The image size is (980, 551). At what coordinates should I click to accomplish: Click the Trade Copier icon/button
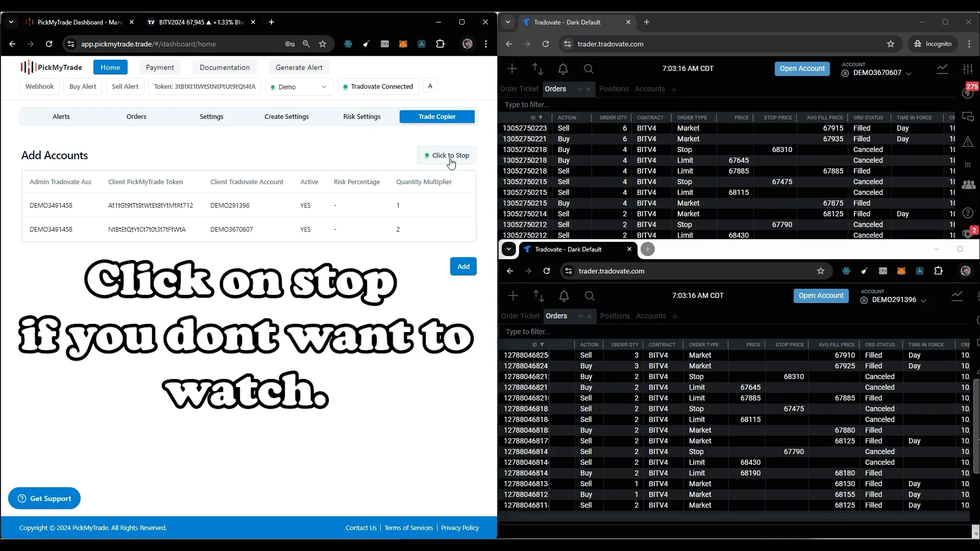tap(437, 116)
